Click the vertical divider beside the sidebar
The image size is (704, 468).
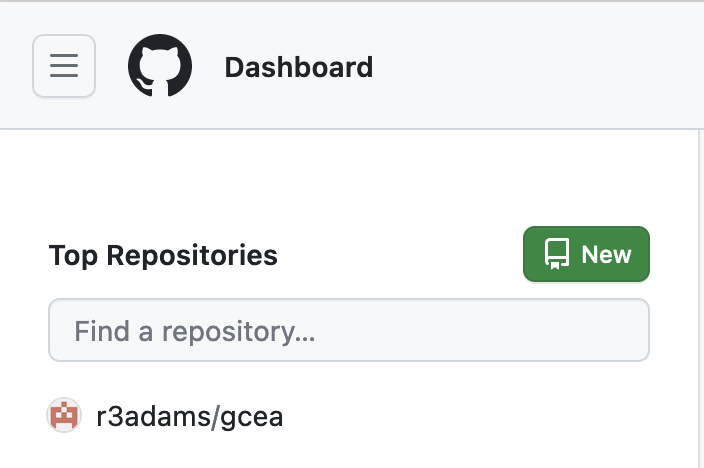(699, 299)
